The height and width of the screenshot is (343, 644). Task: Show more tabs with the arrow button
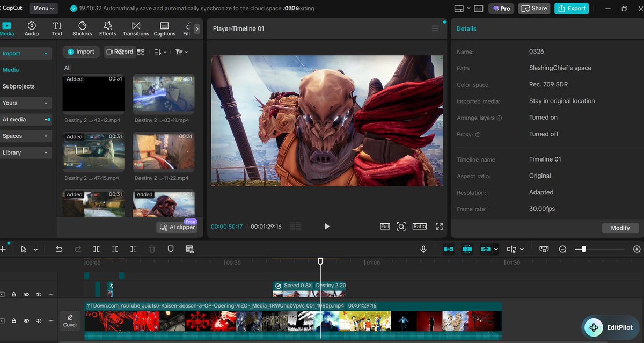197,29
